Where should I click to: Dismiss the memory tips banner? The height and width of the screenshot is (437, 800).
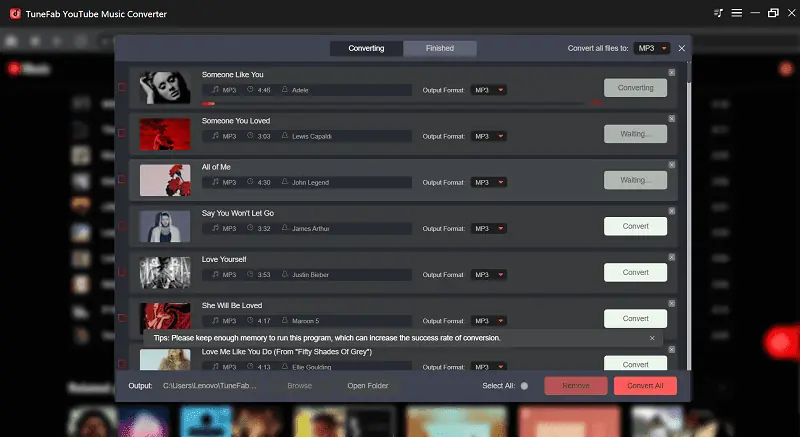coord(652,338)
